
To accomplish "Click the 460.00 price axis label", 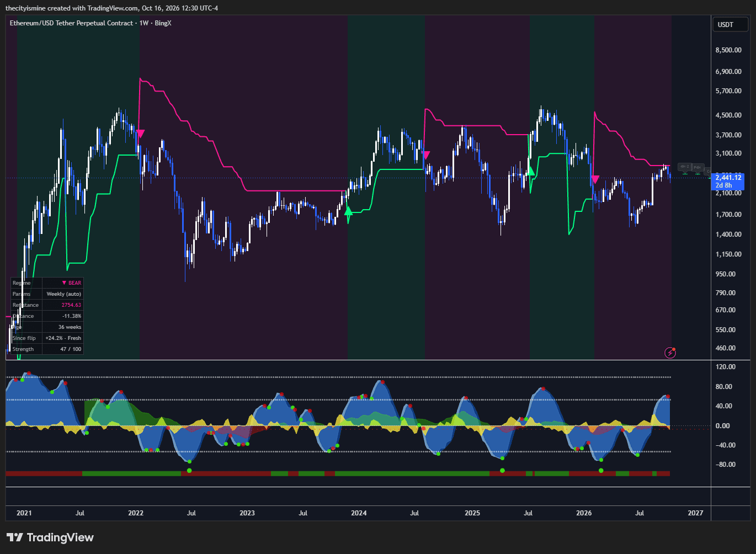I will (x=725, y=348).
